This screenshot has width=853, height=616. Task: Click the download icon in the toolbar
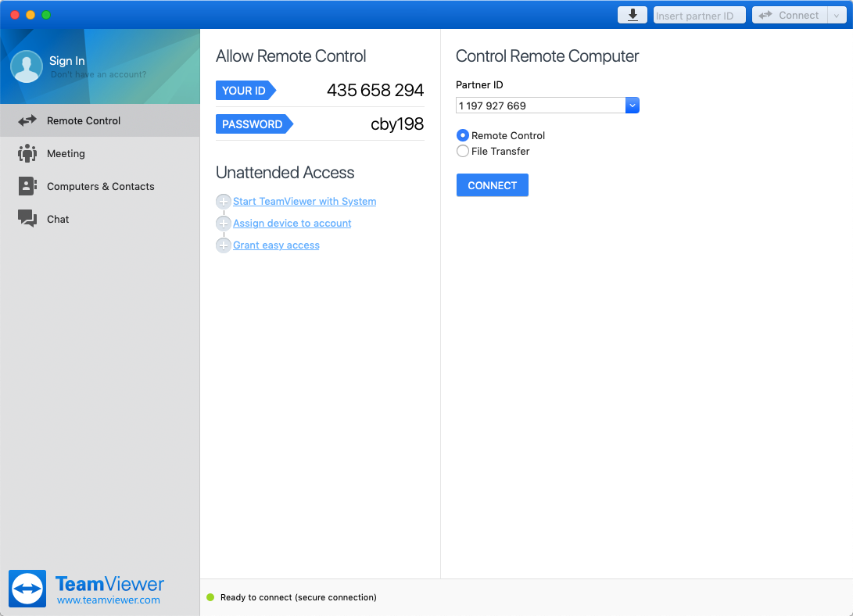pyautogui.click(x=632, y=14)
